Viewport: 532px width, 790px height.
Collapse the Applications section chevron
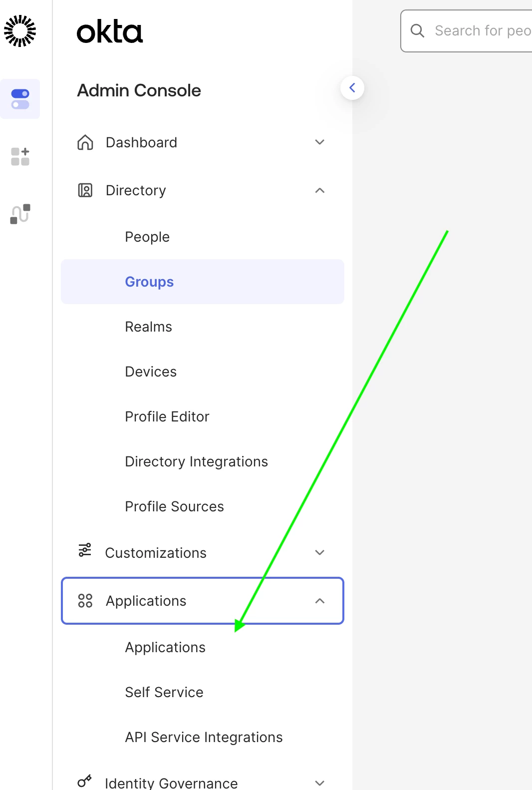320,601
